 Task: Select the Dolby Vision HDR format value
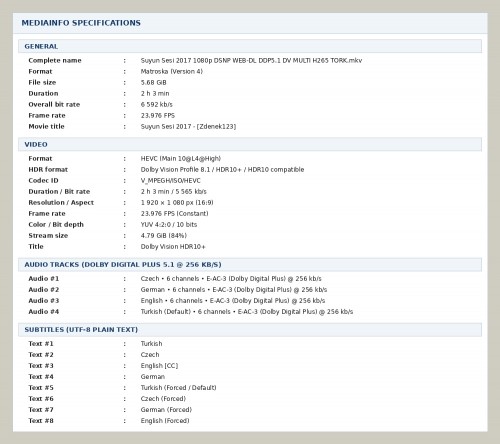pyautogui.click(x=222, y=169)
